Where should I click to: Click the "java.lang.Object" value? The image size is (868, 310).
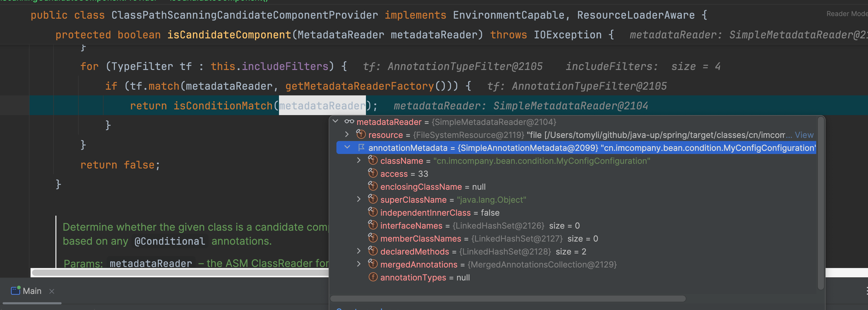[x=491, y=200]
